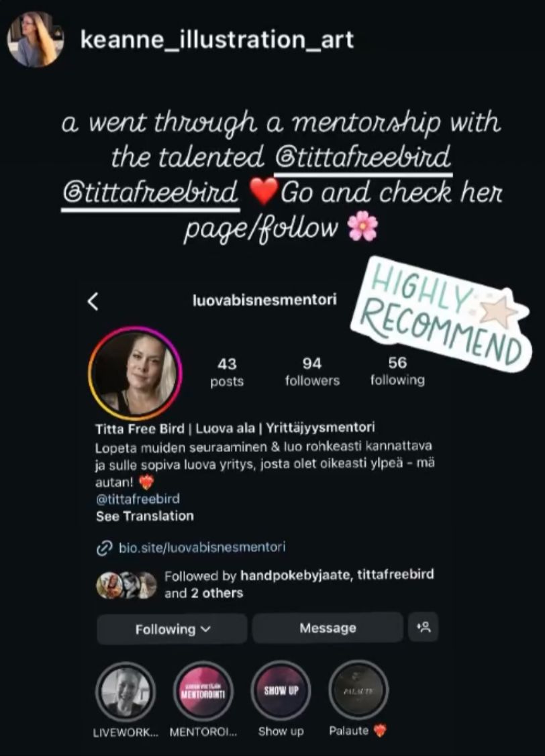
Task: Tap the keanne_illustration_art username
Action: (x=217, y=40)
